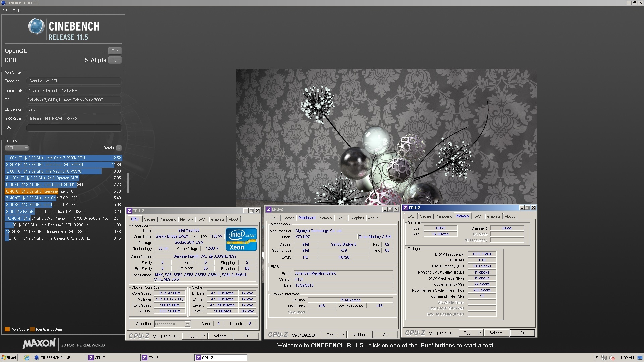
Task: Click the DRAM Frequency 1073.7 MHz value
Action: coord(482,254)
